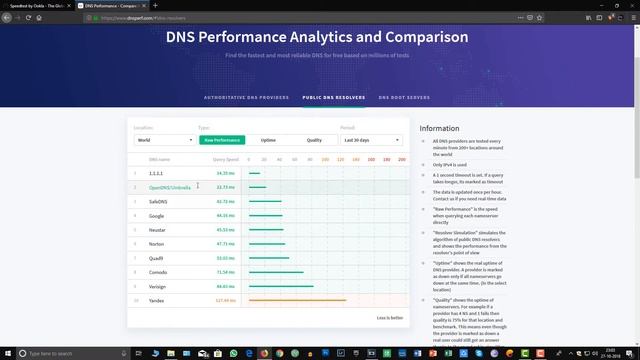Click the Query Speed column header

pyautogui.click(x=225, y=160)
